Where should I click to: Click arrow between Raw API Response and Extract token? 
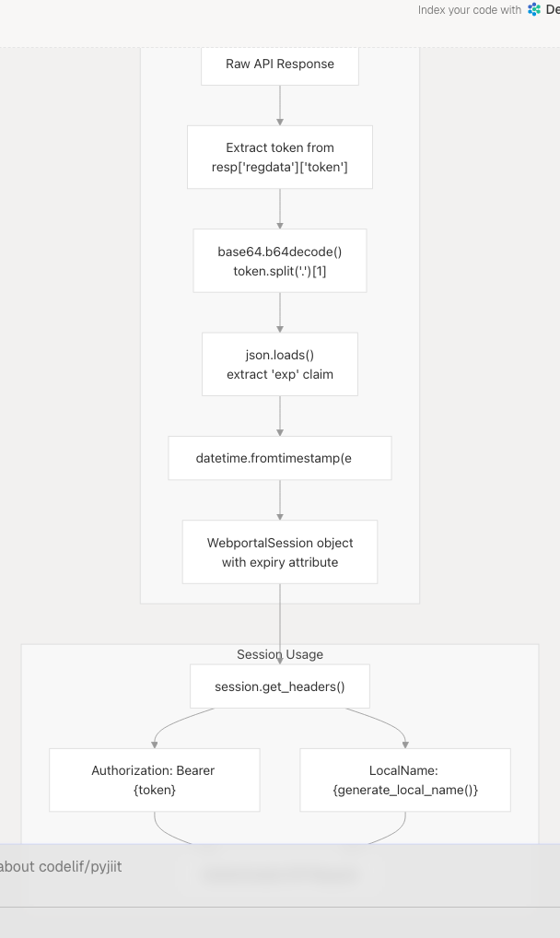(x=280, y=106)
